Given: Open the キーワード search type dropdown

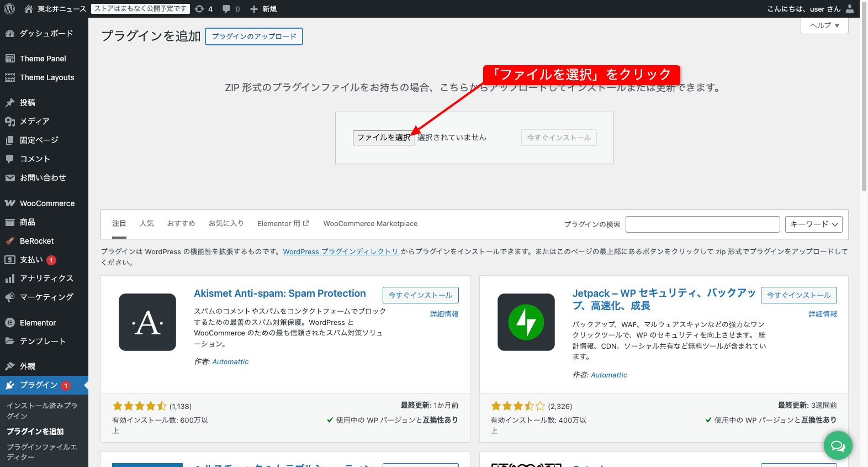Looking at the screenshot, I should point(814,224).
